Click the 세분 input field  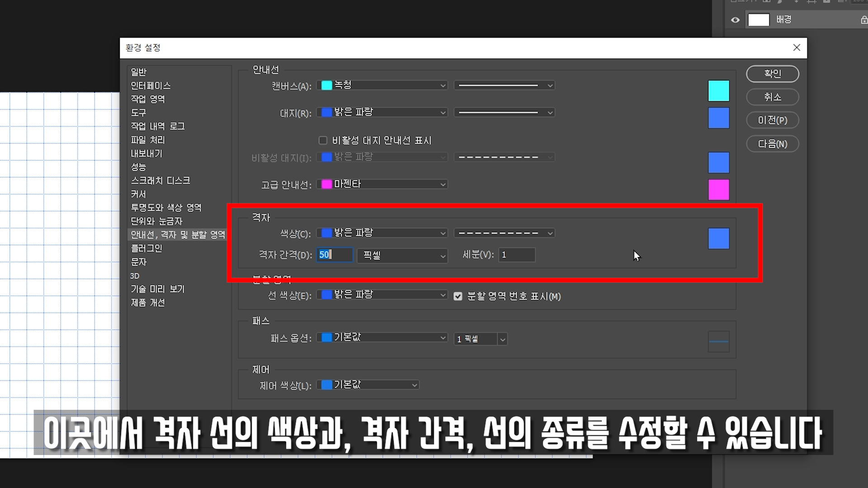click(x=517, y=255)
